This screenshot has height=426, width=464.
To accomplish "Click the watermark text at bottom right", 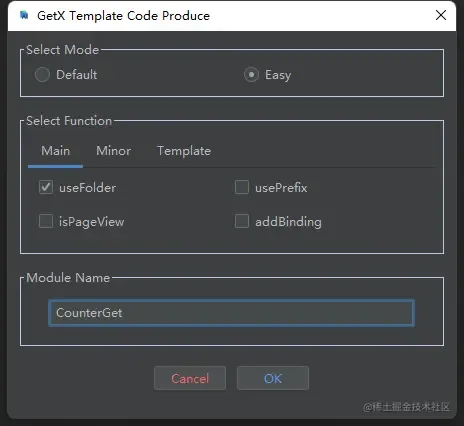I will (x=406, y=407).
